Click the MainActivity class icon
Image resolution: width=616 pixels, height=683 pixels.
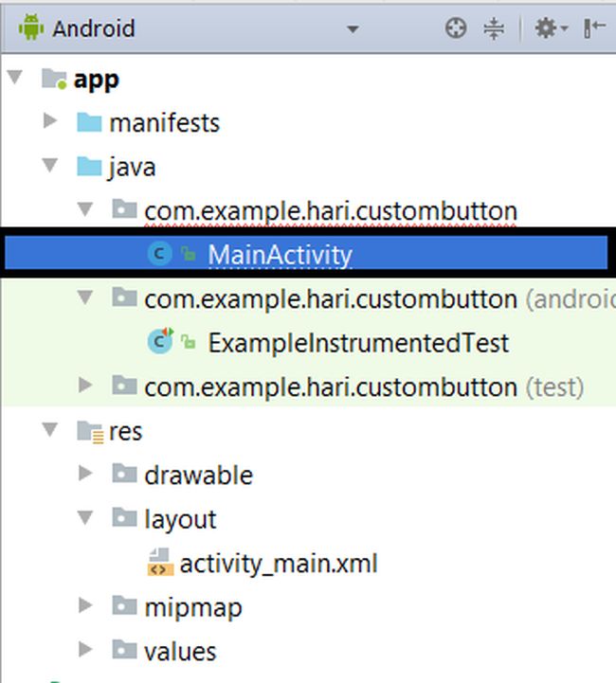tap(159, 254)
